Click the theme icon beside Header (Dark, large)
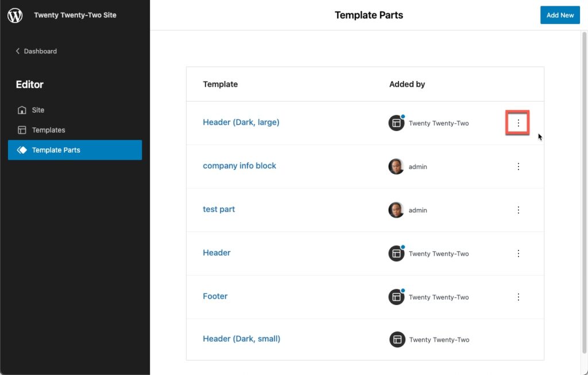588x375 pixels. (396, 123)
